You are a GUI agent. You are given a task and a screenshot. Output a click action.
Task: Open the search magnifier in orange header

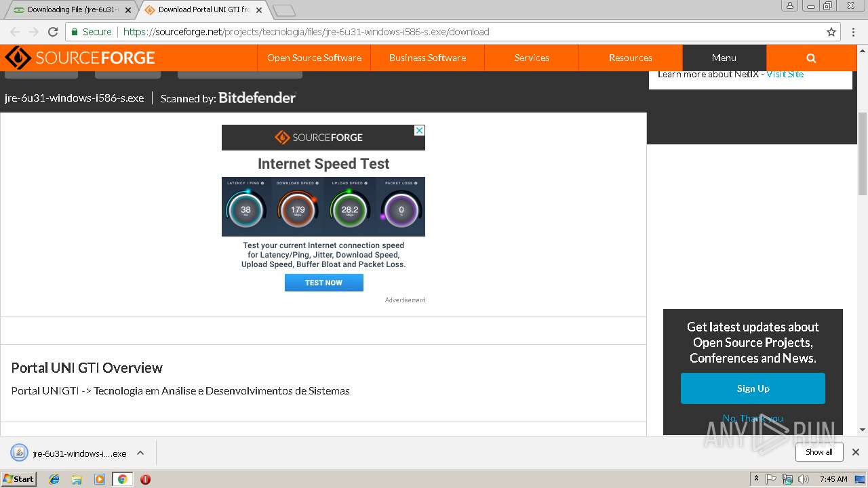click(x=811, y=58)
